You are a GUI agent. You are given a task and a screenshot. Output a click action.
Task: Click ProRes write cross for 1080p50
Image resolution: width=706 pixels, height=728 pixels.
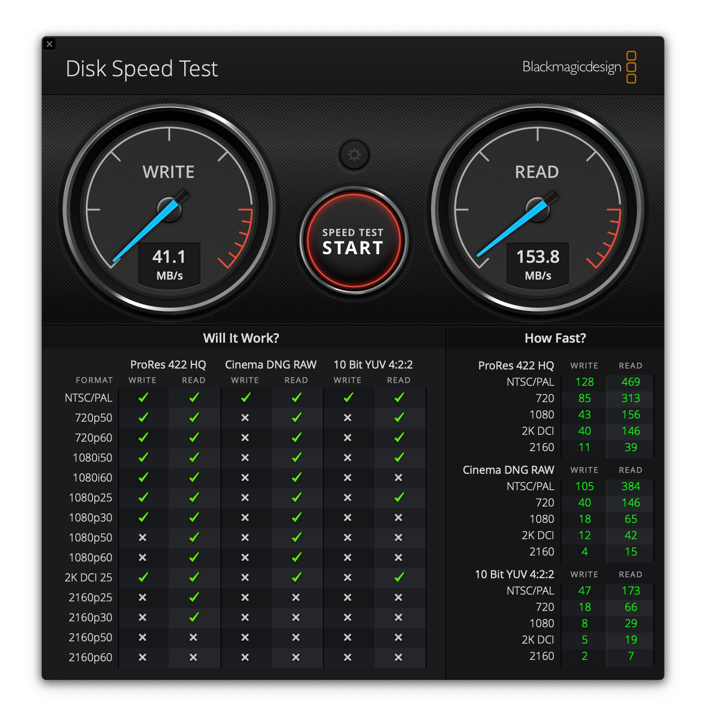[x=142, y=537]
